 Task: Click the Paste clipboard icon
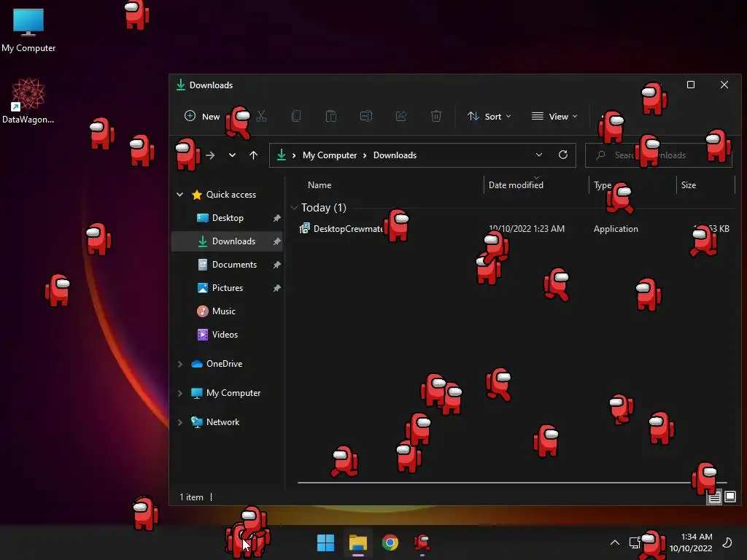pyautogui.click(x=331, y=116)
